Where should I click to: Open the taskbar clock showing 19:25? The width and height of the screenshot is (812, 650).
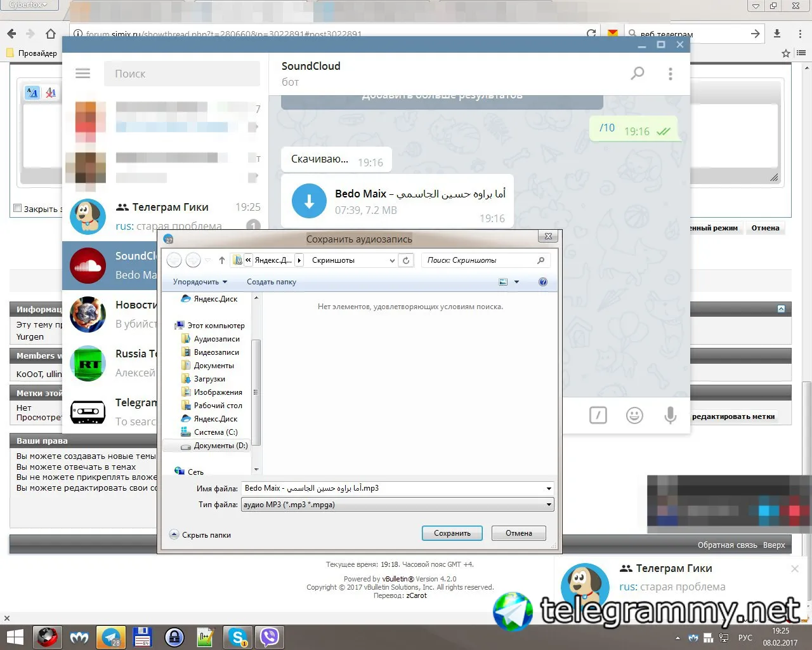780,637
